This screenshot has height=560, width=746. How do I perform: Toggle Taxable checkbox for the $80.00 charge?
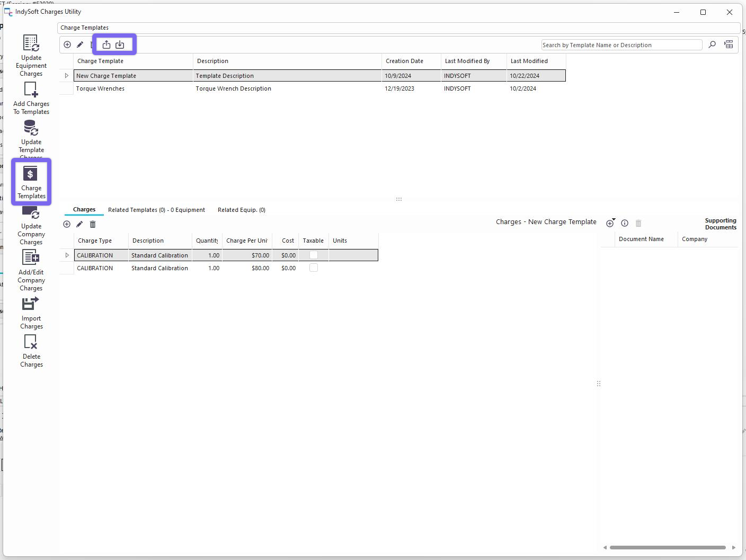(314, 268)
